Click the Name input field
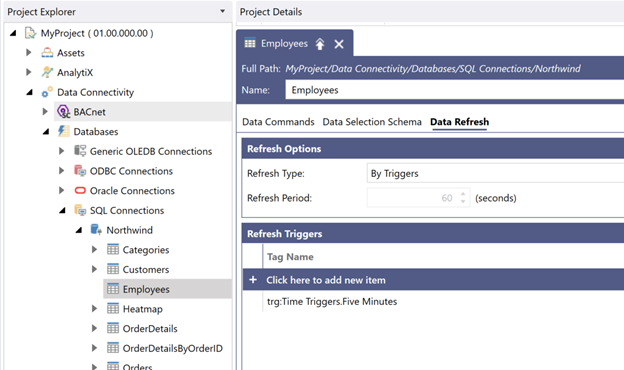 point(454,90)
